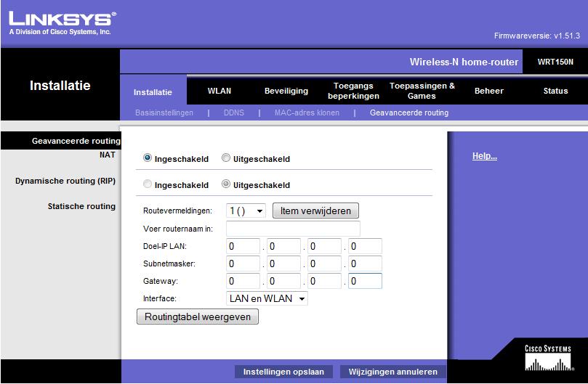Open the Installatie tab
This screenshot has width=588, height=384.
pyautogui.click(x=153, y=92)
